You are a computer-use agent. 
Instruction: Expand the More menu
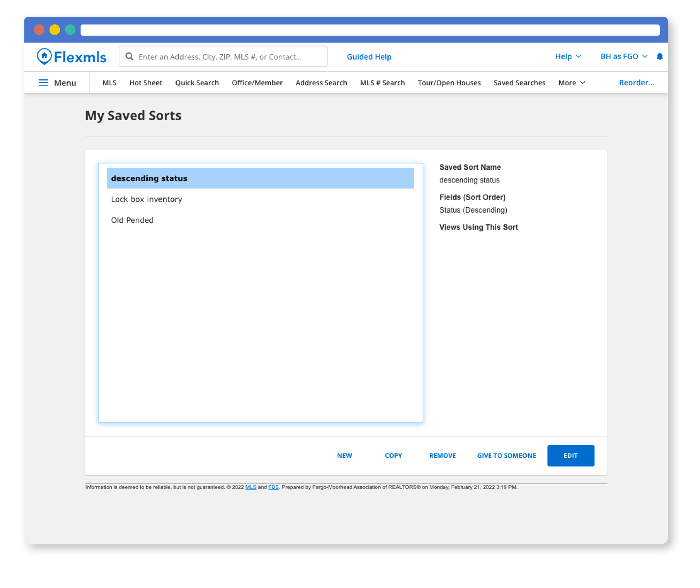[x=571, y=83]
